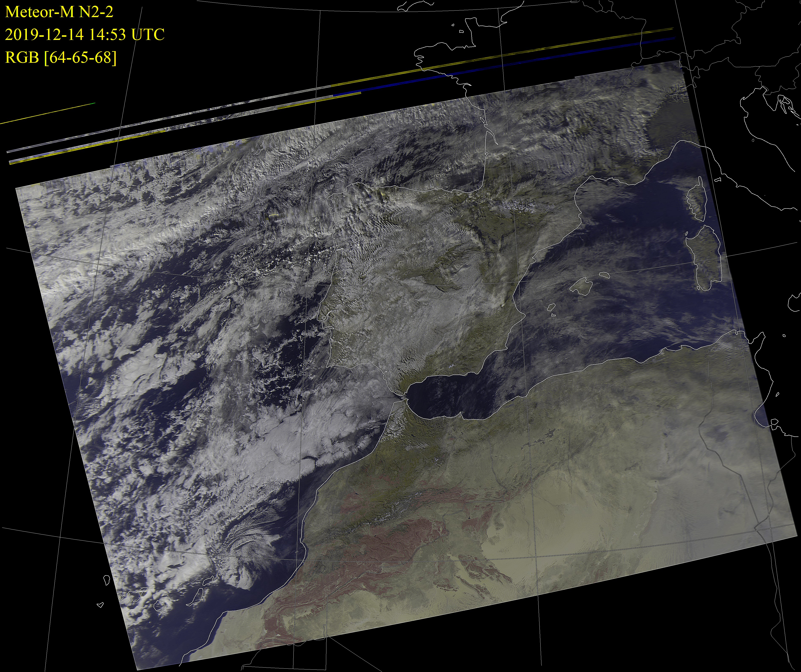Click the '2019-12-14 14:53 UTC' timestamp text
Screen dimensions: 801x672
pos(85,35)
